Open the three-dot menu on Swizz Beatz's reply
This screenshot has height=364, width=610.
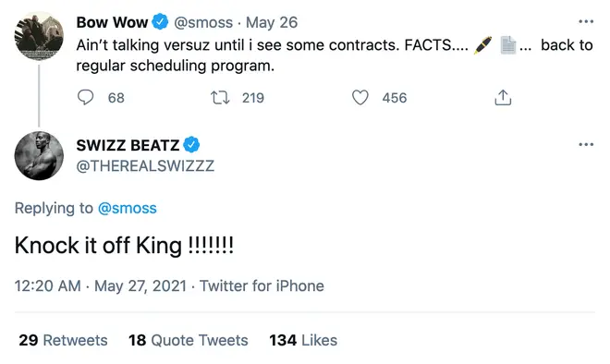pos(586,144)
